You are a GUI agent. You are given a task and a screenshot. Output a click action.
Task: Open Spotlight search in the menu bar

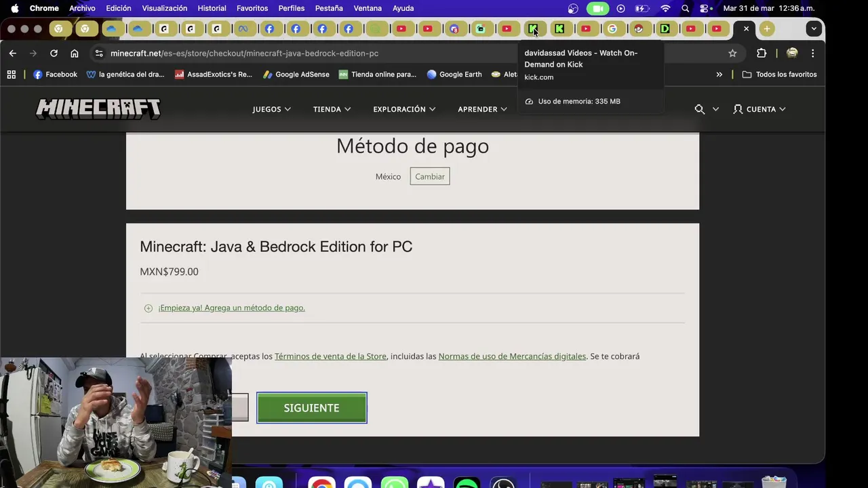pos(686,8)
